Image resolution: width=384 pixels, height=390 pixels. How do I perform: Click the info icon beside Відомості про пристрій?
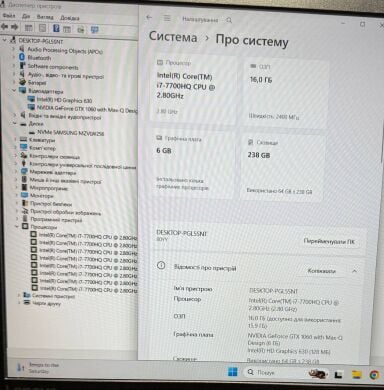(x=161, y=265)
